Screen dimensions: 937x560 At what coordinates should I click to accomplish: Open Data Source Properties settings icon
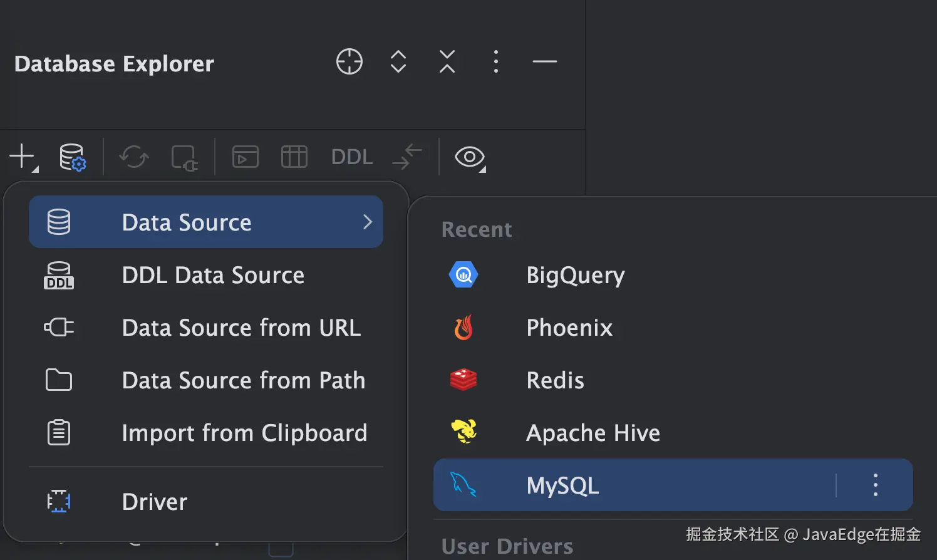point(72,157)
